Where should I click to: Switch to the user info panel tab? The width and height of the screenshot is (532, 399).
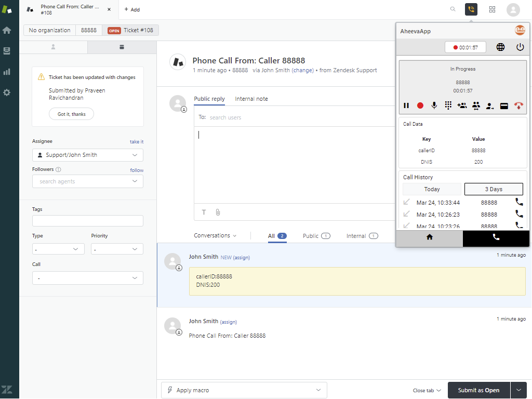click(x=54, y=47)
